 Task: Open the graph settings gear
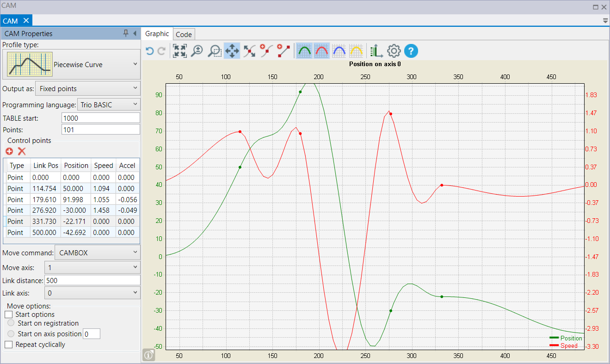(x=394, y=50)
